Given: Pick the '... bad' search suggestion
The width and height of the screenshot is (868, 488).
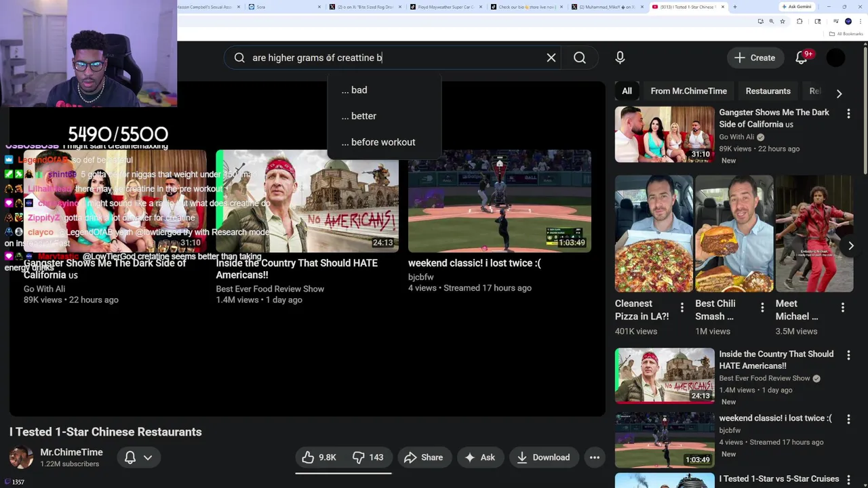Looking at the screenshot, I should pos(384,90).
